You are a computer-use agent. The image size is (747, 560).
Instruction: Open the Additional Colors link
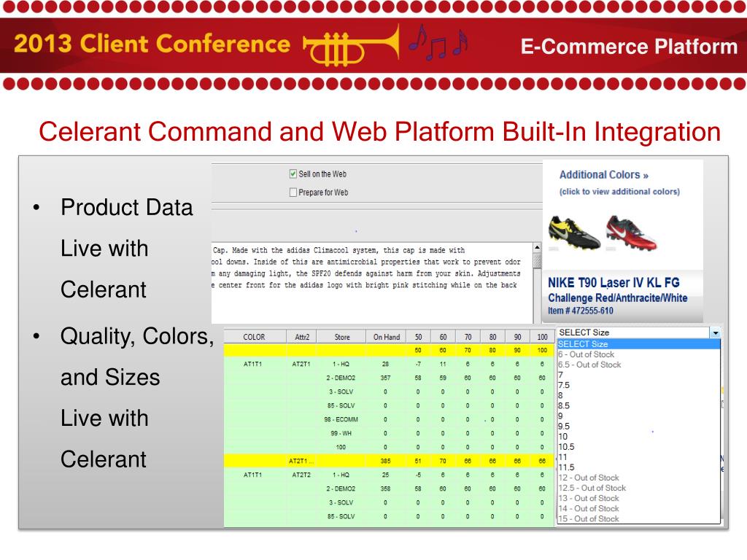pos(603,175)
